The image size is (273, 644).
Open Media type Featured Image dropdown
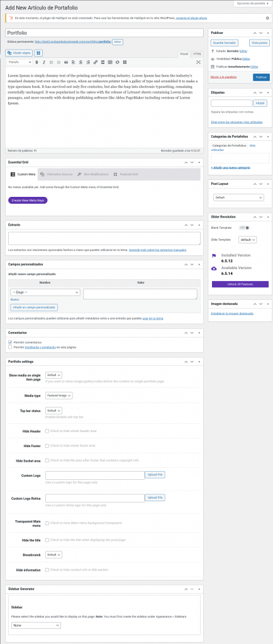[x=59, y=396]
